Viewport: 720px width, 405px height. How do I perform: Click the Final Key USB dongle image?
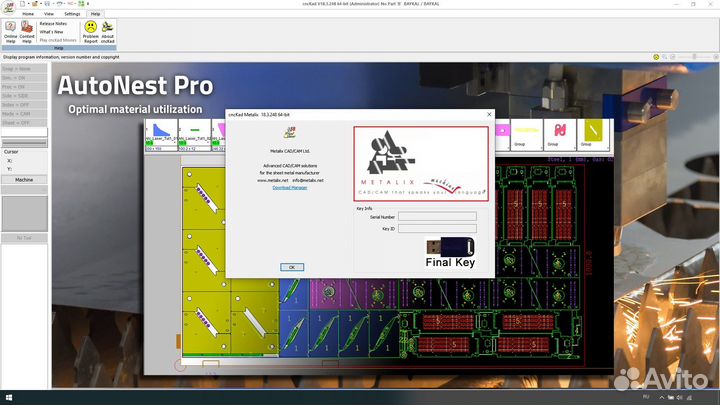pyautogui.click(x=450, y=246)
